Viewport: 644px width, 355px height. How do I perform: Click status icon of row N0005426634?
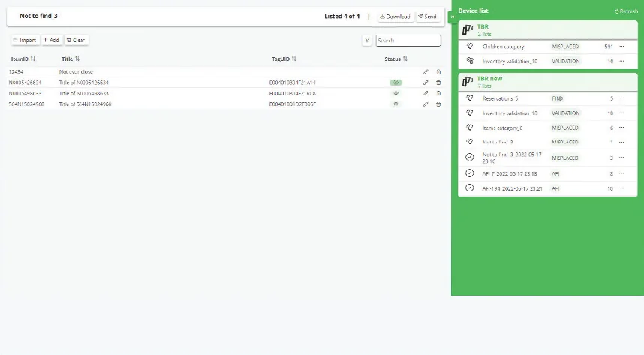pos(396,83)
